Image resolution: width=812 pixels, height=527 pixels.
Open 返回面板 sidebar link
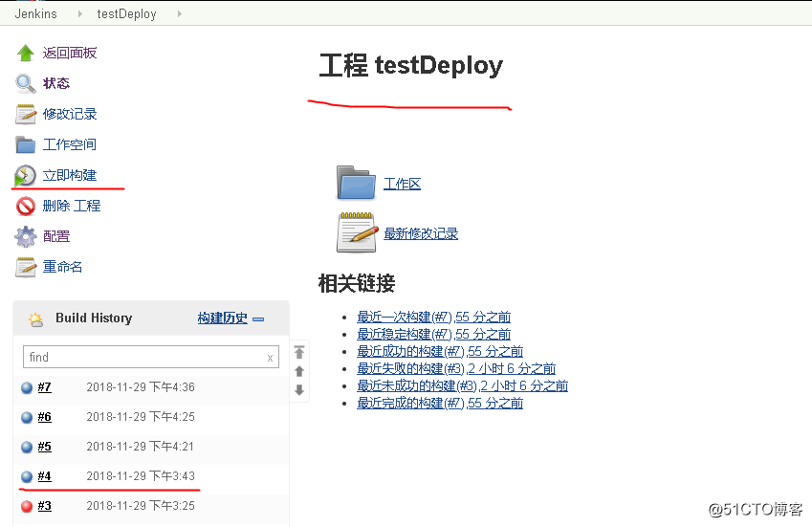click(70, 53)
